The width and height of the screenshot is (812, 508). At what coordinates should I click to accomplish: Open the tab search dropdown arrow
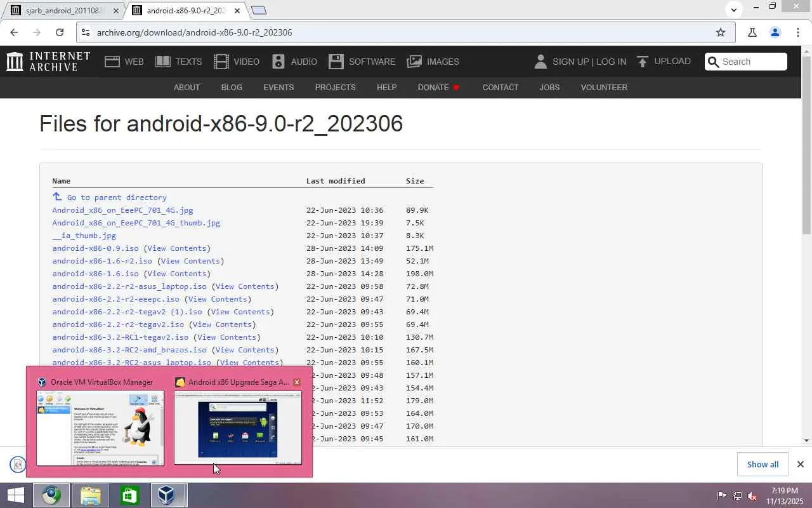click(x=734, y=10)
